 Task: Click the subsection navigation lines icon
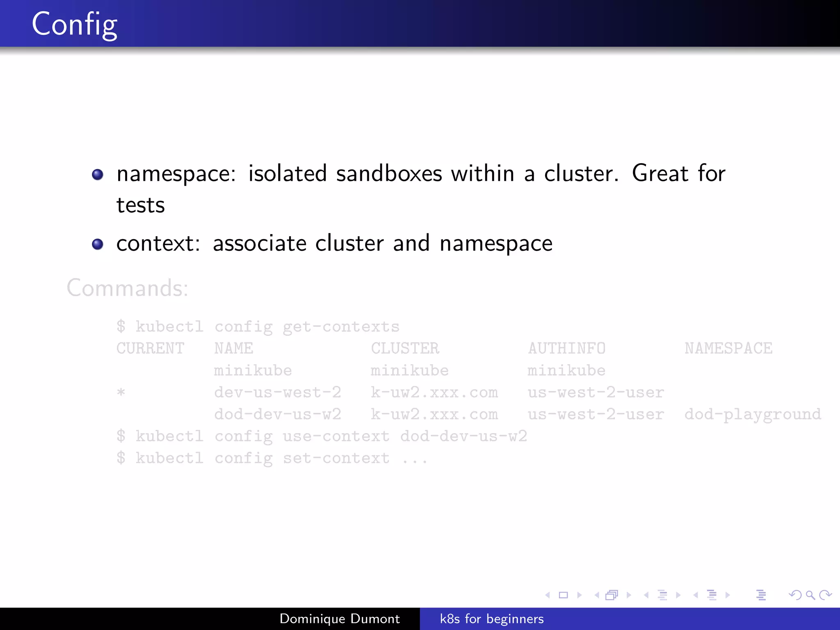[662, 595]
